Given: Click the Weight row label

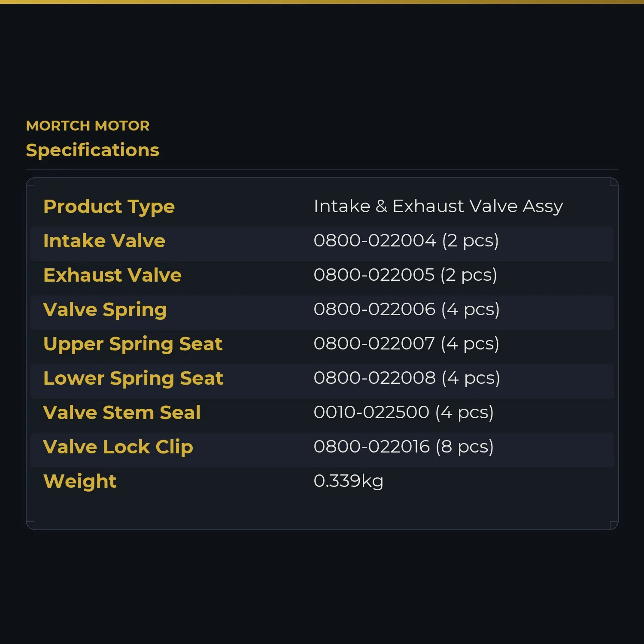Looking at the screenshot, I should coord(80,482).
